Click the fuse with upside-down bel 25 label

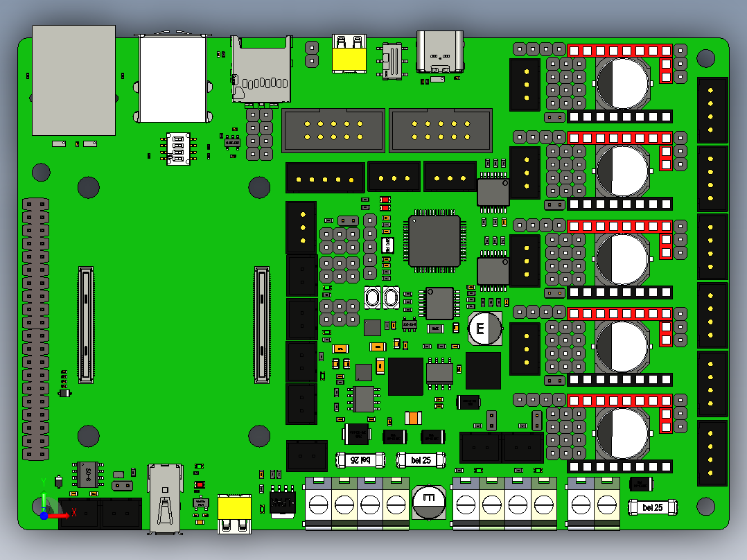(360, 460)
